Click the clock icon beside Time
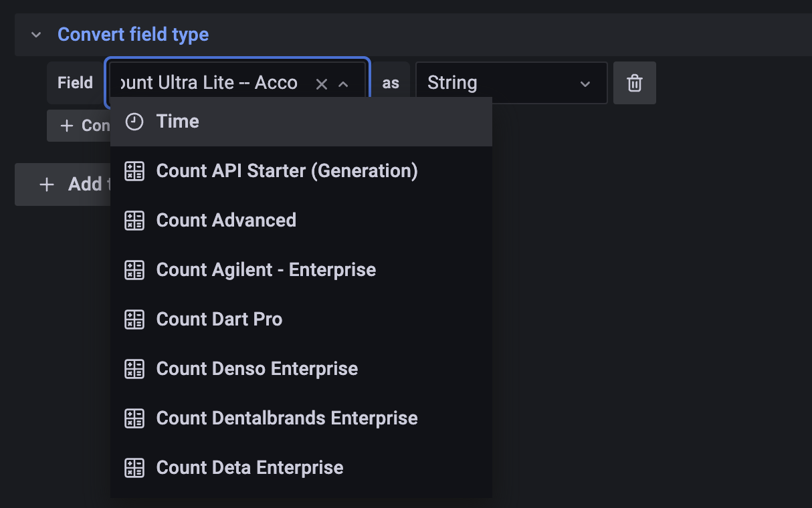 click(x=134, y=122)
